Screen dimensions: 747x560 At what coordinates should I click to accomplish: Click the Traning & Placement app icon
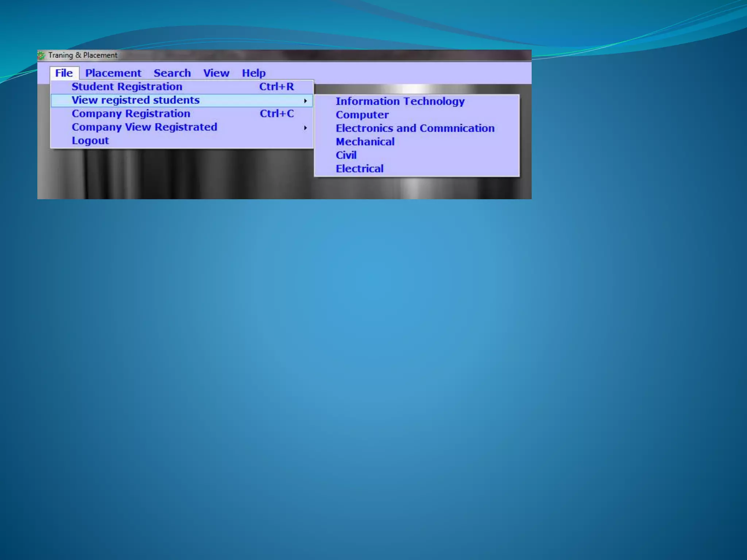click(x=41, y=55)
